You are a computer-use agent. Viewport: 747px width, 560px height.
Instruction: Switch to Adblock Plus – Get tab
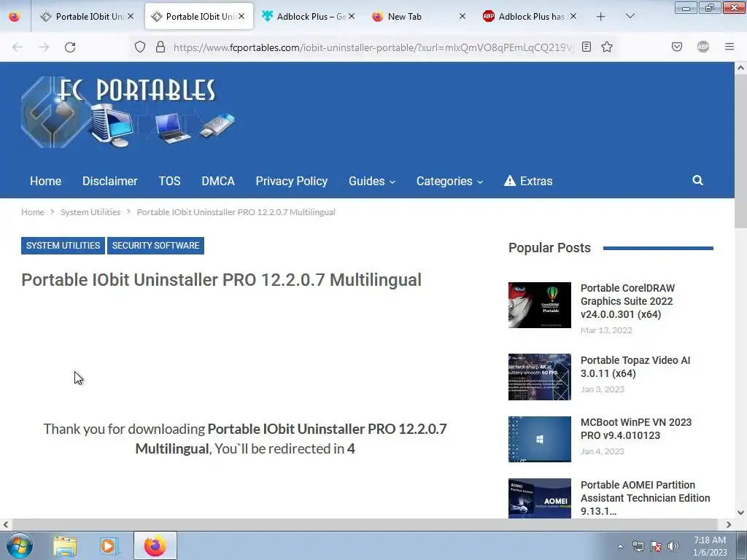point(309,16)
